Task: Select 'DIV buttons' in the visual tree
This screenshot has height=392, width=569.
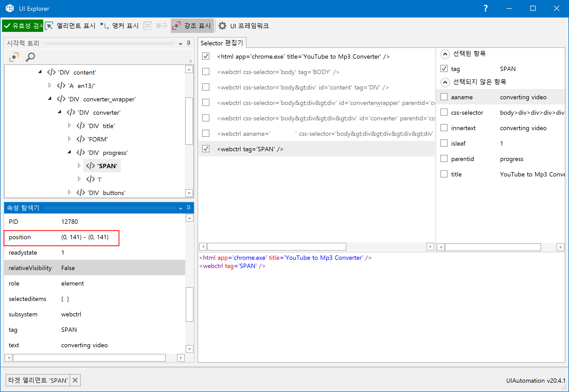Action: pos(106,193)
